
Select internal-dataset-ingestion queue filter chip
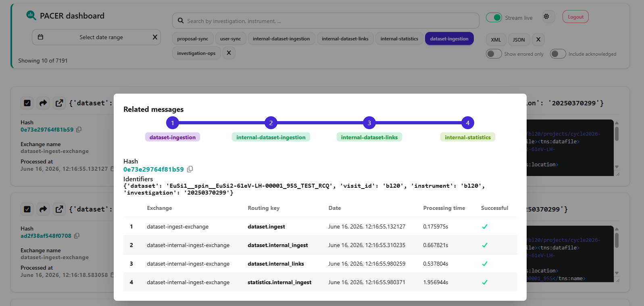(x=281, y=39)
